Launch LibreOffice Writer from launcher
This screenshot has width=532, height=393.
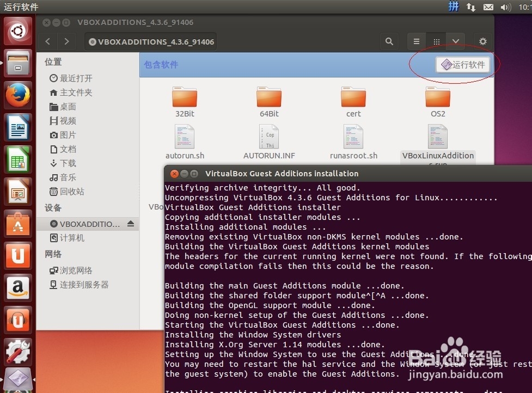point(18,127)
